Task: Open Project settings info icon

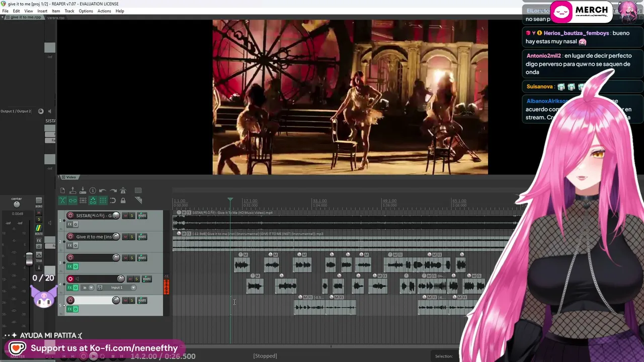Action: [x=93, y=191]
